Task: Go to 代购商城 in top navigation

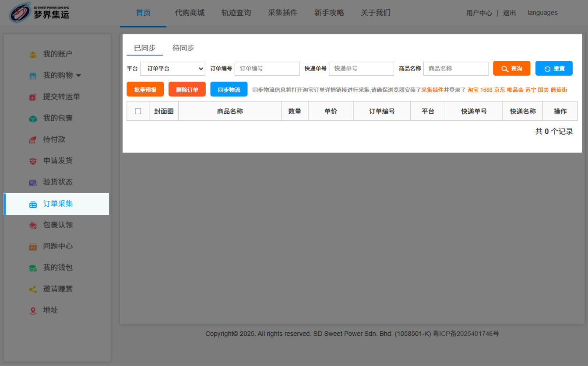Action: click(189, 13)
